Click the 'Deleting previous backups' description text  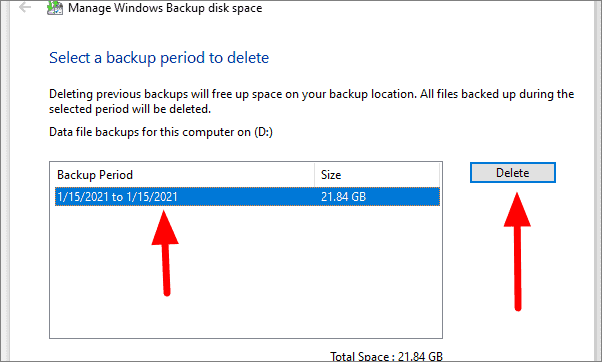[x=311, y=101]
